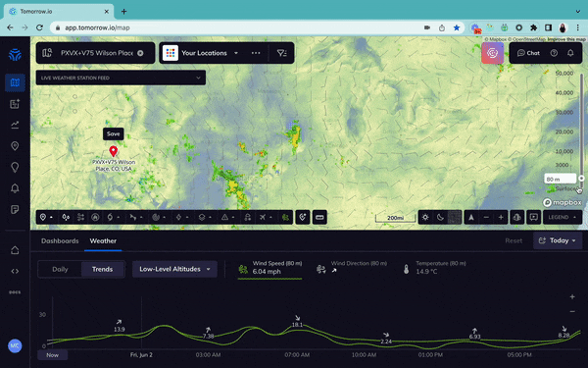
Task: Select the Daily view tab
Action: tap(60, 269)
